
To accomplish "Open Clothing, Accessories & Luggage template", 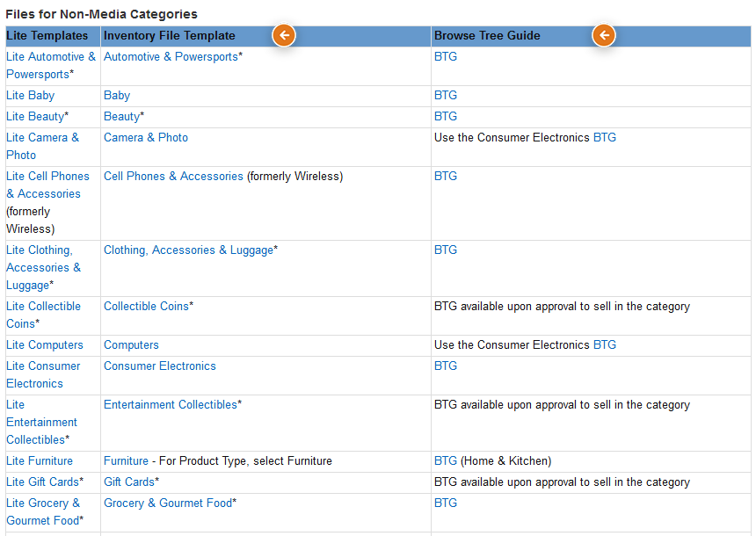I will point(188,250).
